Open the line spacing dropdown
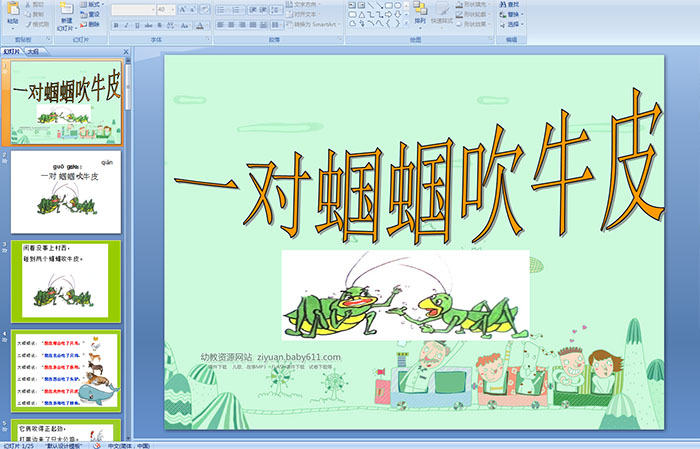This screenshot has width=700, height=449. coord(277,10)
